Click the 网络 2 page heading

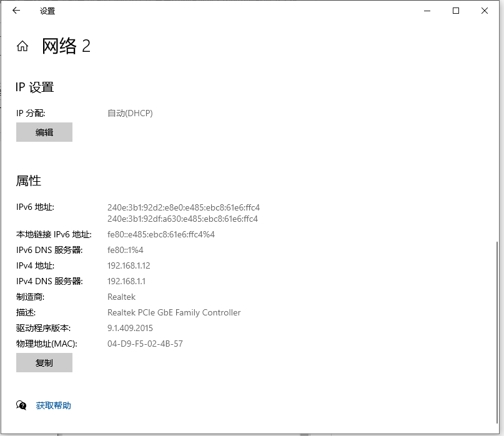pyautogui.click(x=66, y=46)
